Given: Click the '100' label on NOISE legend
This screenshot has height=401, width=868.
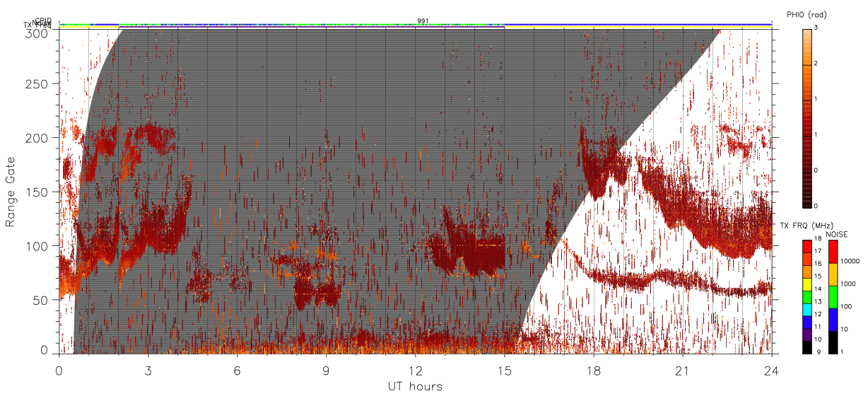Looking at the screenshot, I should click(847, 306).
